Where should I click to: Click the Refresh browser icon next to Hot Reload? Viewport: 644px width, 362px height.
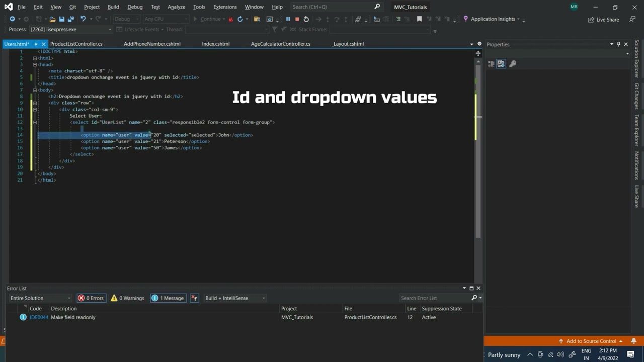240,19
